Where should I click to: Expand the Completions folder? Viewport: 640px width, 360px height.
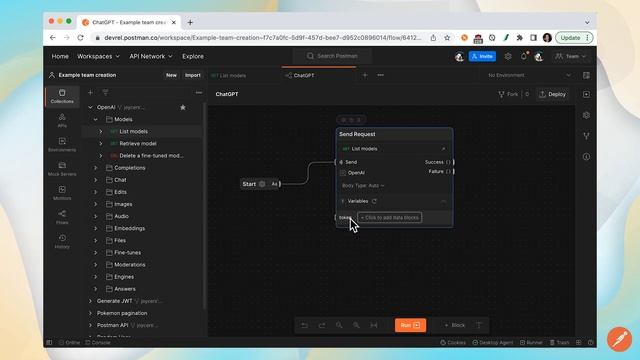(x=96, y=168)
